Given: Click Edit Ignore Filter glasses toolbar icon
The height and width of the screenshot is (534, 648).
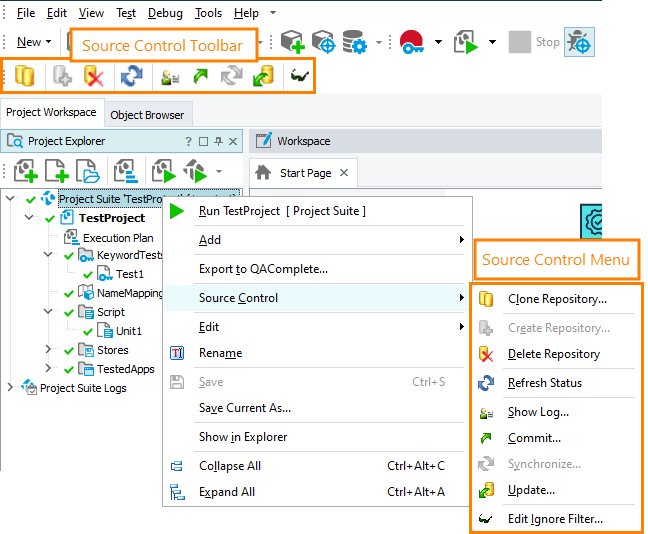Looking at the screenshot, I should 299,77.
